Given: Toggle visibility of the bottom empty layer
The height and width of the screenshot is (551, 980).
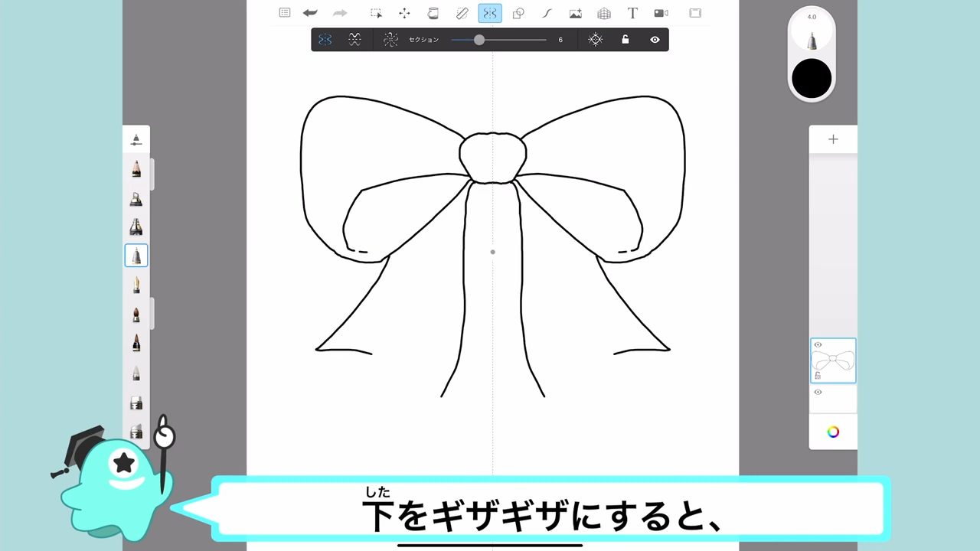Looking at the screenshot, I should (818, 393).
